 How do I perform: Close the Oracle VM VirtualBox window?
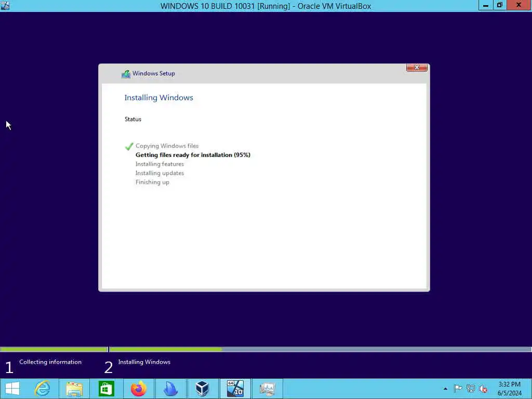click(x=519, y=5)
